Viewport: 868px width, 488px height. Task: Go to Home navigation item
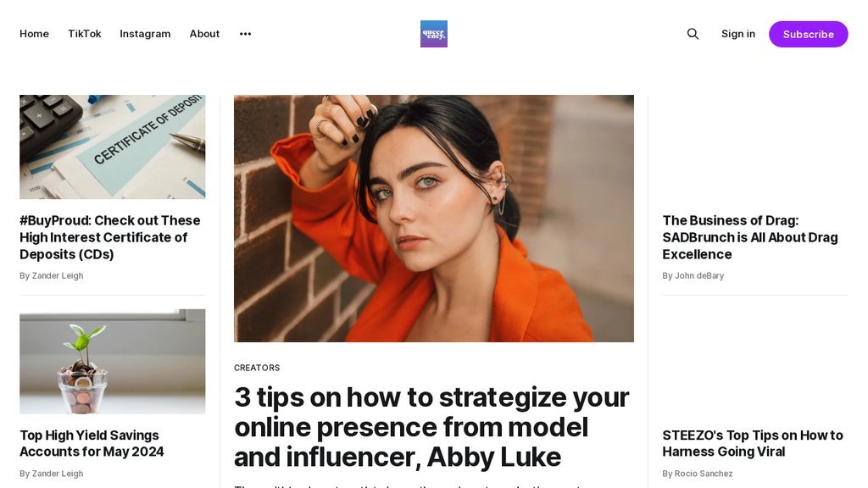pyautogui.click(x=34, y=34)
